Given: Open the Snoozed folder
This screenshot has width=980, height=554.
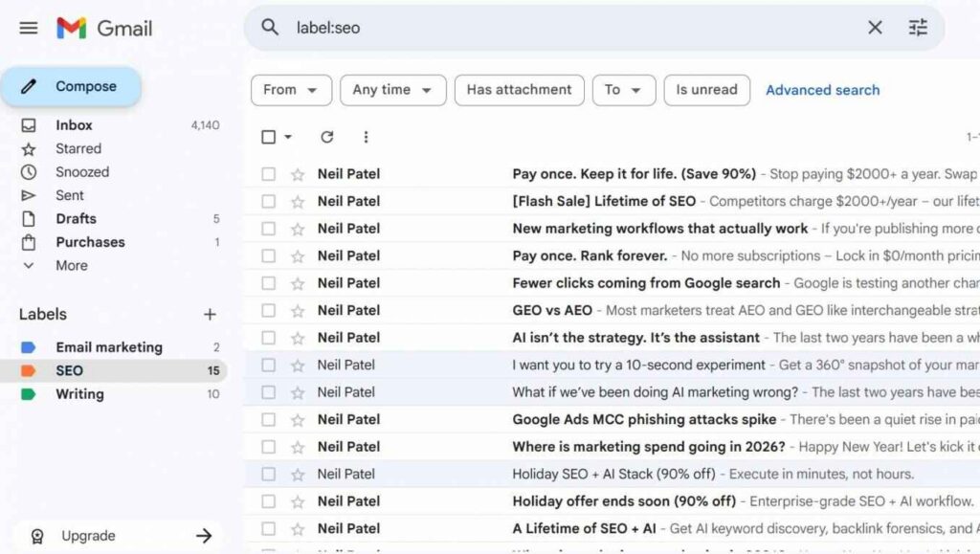Looking at the screenshot, I should (x=81, y=171).
